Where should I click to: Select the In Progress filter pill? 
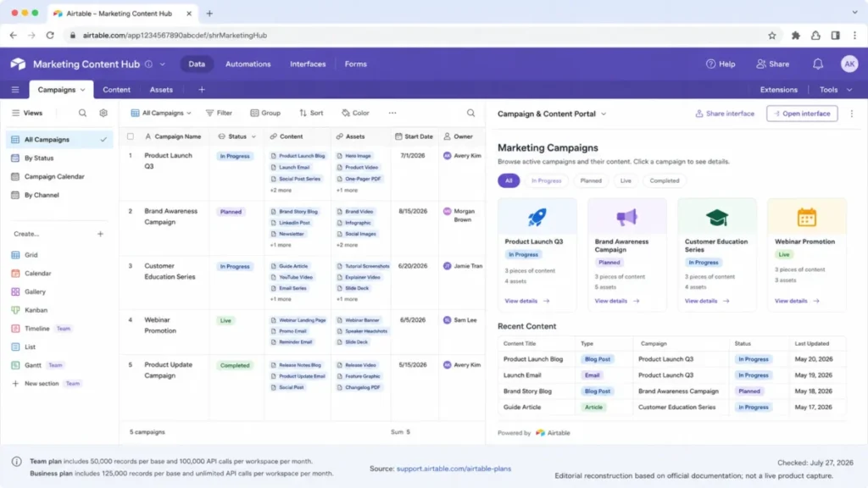click(546, 180)
